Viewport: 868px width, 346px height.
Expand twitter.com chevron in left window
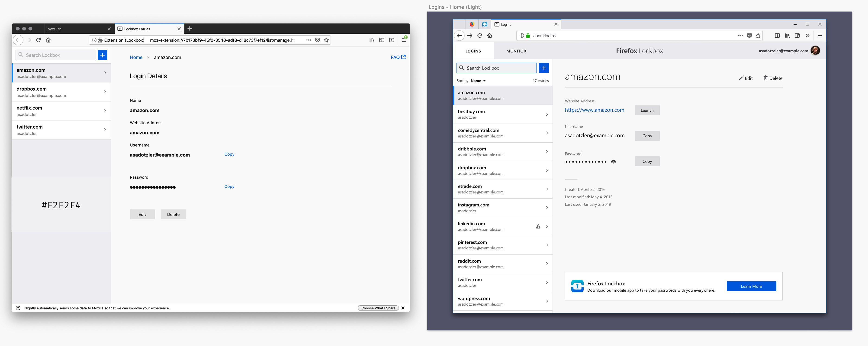pyautogui.click(x=105, y=130)
